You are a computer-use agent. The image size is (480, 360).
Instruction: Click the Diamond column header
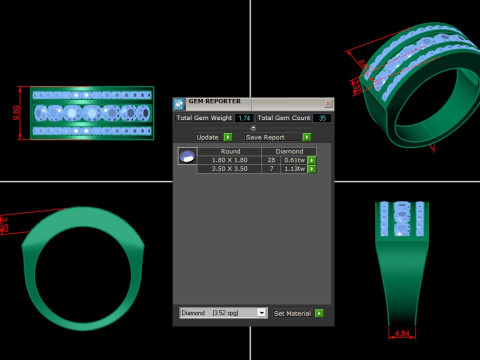pyautogui.click(x=289, y=151)
